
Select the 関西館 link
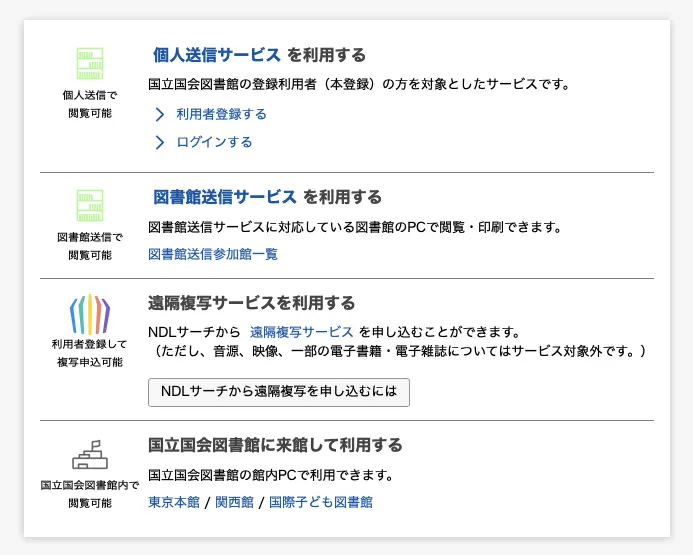pyautogui.click(x=235, y=502)
